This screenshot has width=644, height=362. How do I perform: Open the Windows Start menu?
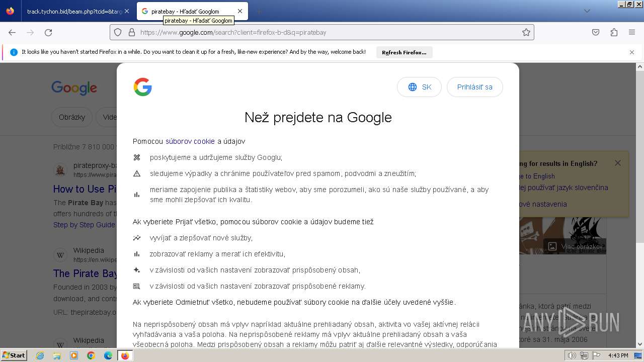(x=14, y=355)
